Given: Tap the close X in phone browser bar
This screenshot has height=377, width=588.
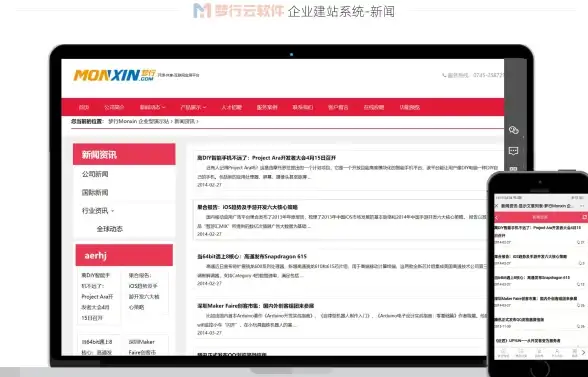Looking at the screenshot, I should click(496, 206).
